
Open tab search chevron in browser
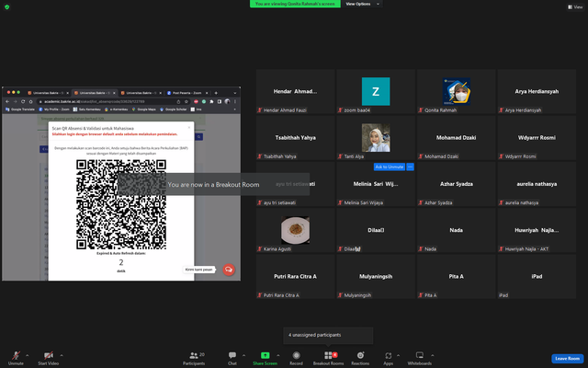click(235, 93)
